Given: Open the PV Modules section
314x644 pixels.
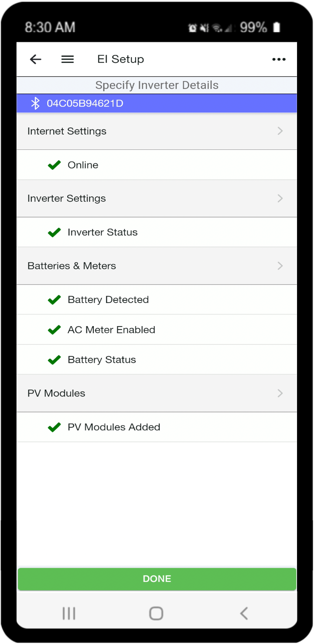Looking at the screenshot, I should pyautogui.click(x=157, y=393).
